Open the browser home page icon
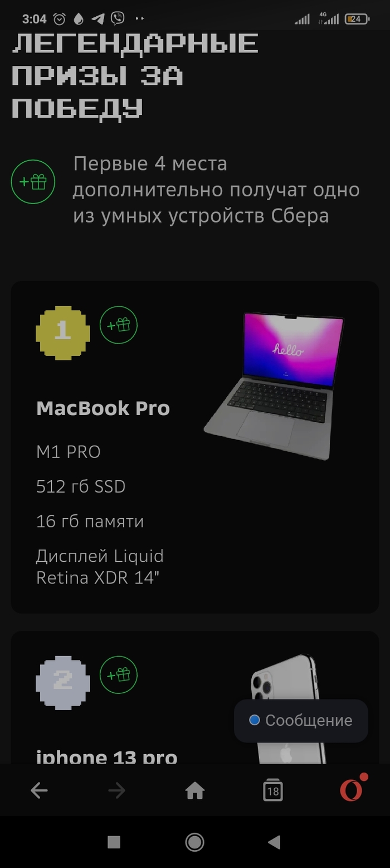390x868 pixels. pyautogui.click(x=195, y=790)
